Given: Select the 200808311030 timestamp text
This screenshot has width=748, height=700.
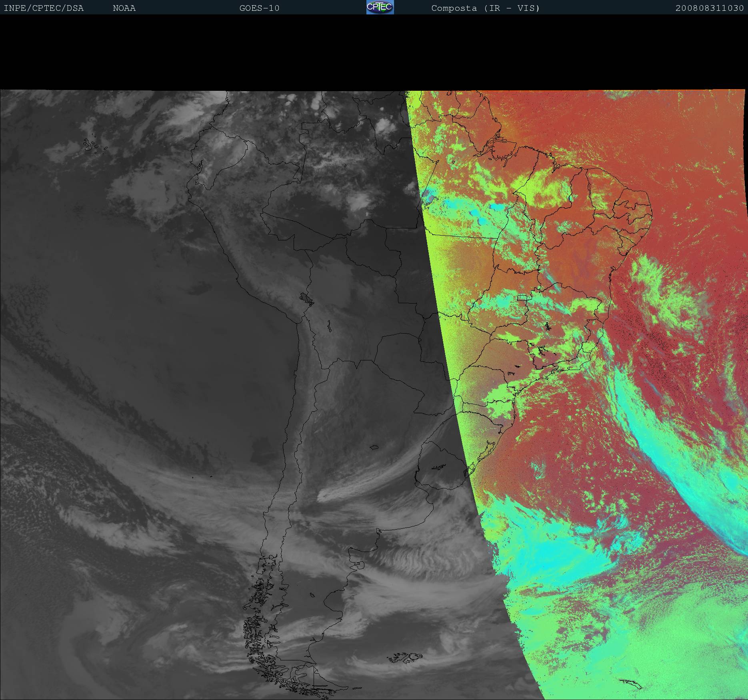Looking at the screenshot, I should pos(709,8).
